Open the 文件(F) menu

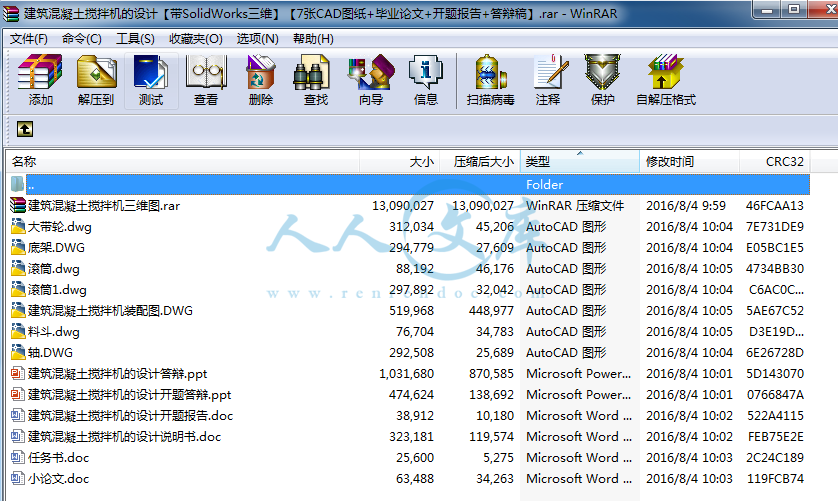[x=28, y=38]
